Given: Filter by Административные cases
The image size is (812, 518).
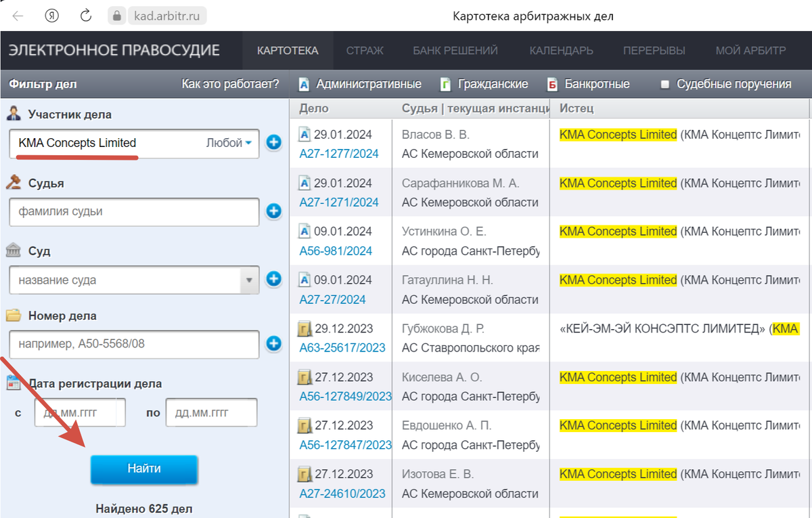Looking at the screenshot, I should (369, 85).
